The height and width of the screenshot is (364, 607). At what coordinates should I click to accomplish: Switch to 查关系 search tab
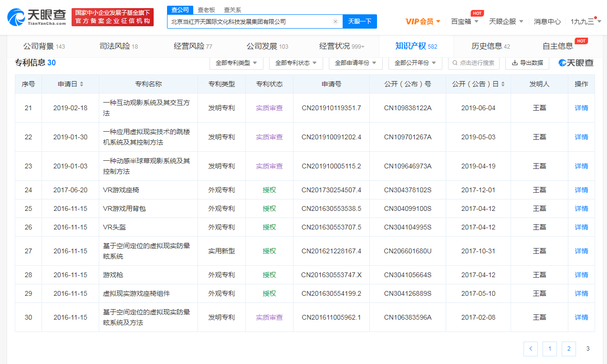pos(232,10)
